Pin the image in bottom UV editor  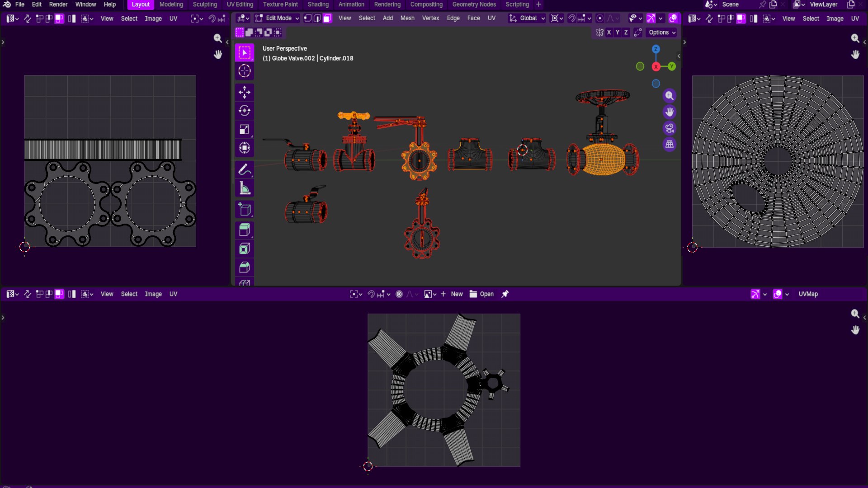pos(505,294)
